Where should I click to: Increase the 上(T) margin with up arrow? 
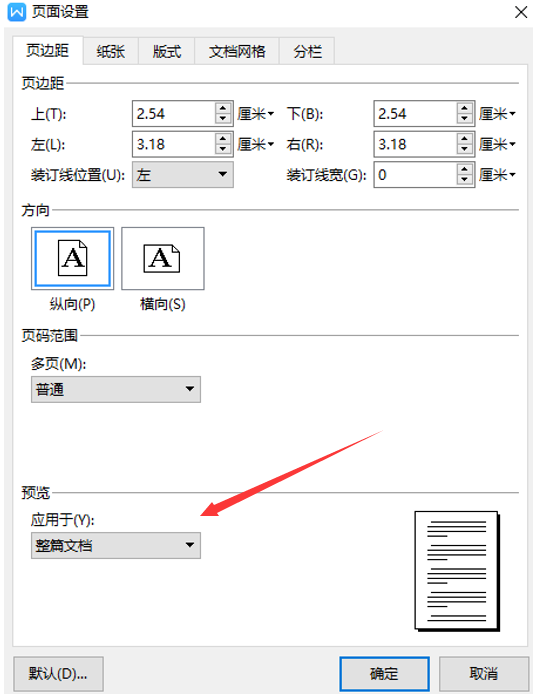[x=223, y=108]
